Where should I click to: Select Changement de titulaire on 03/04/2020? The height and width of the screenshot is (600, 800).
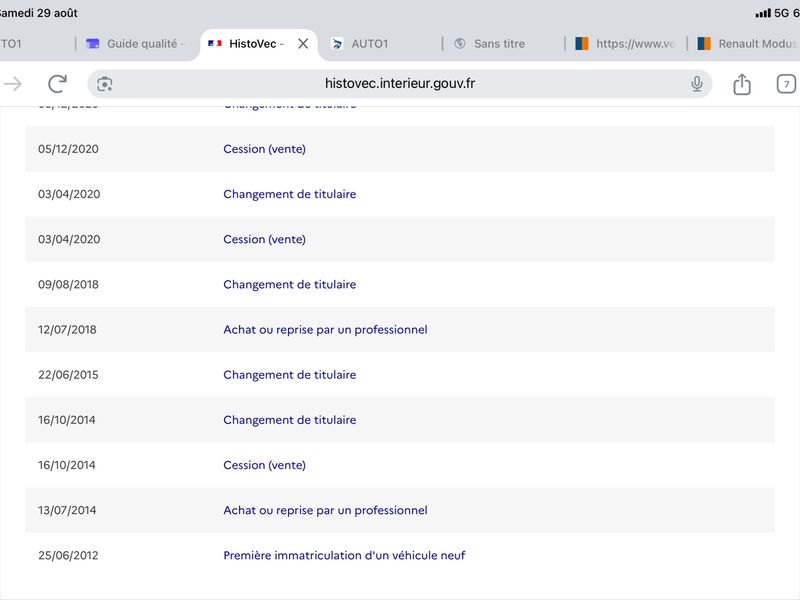(289, 194)
